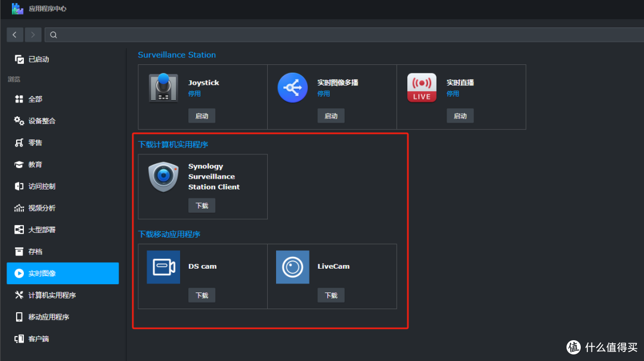Open the 视频分析 category
The height and width of the screenshot is (361, 644).
click(x=63, y=207)
